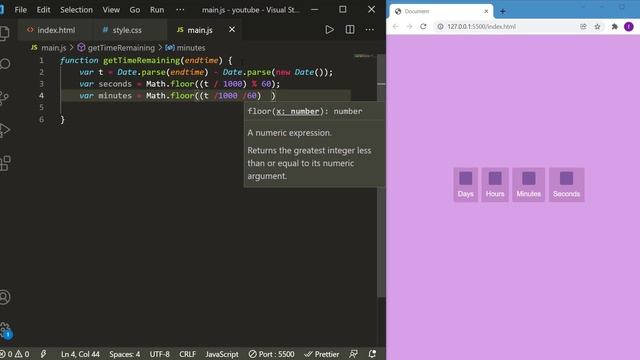Split the editor to the right
Screen dimensions: 640x360
[350, 29]
